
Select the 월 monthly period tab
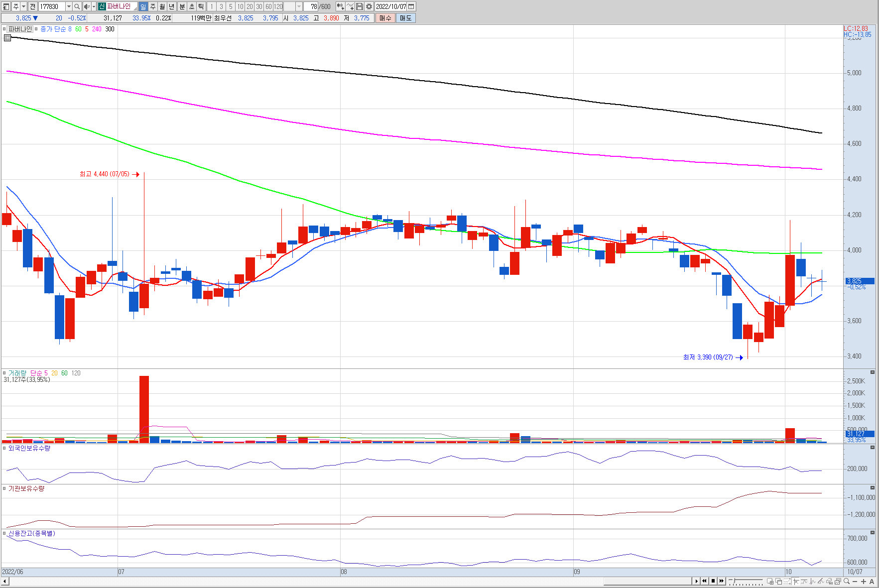point(162,6)
